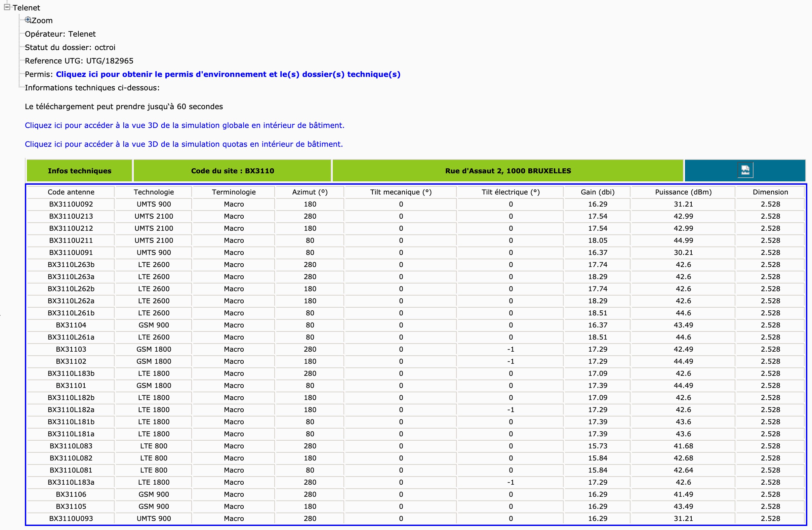Screen dimensions: 812x530
Task: Click GSM 900 technology in BX31104 row
Action: (154, 325)
